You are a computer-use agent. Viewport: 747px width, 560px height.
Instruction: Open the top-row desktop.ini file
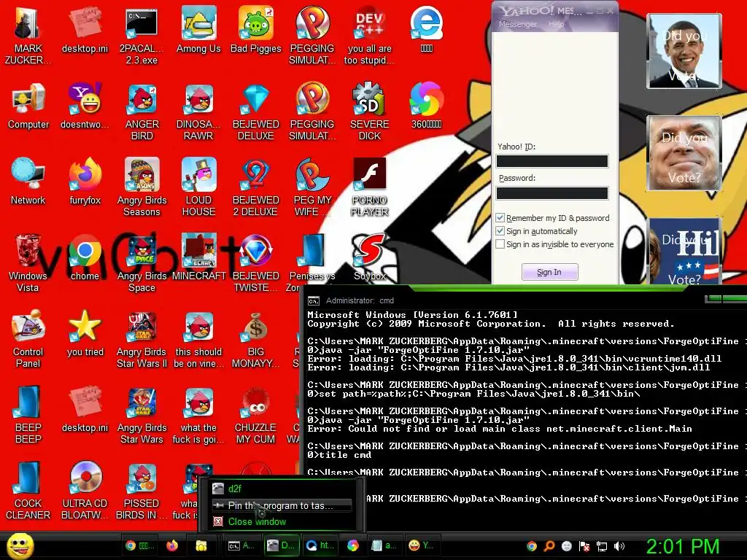point(85,29)
